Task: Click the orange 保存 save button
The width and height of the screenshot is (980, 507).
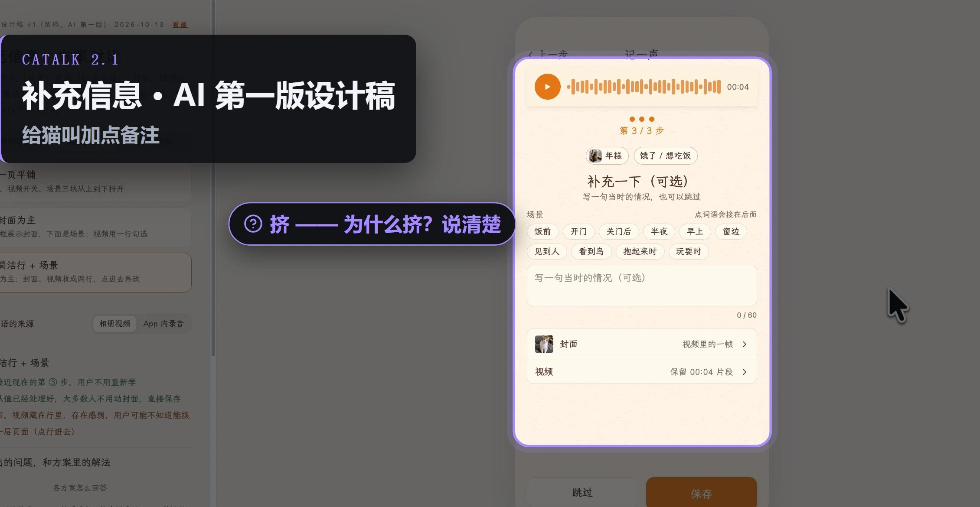Action: (x=702, y=493)
